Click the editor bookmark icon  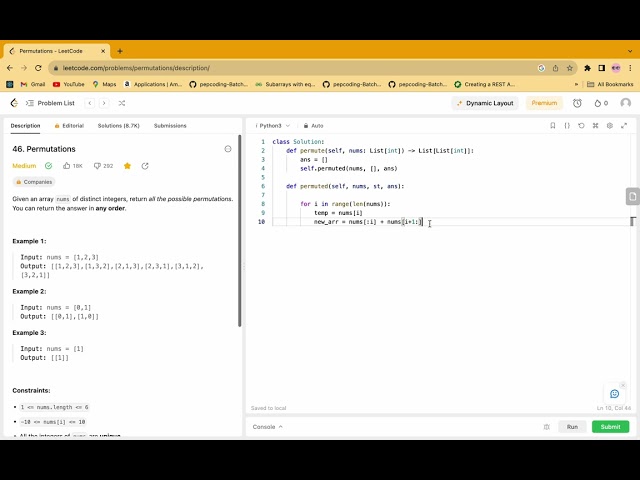pos(553,126)
